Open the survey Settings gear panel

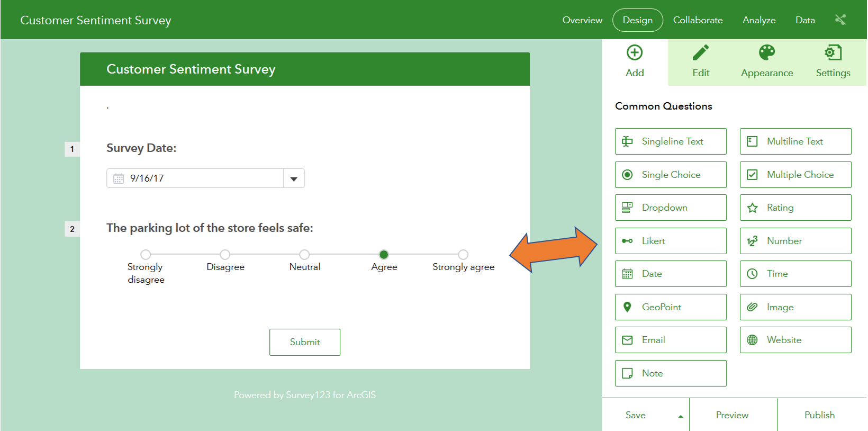click(833, 53)
